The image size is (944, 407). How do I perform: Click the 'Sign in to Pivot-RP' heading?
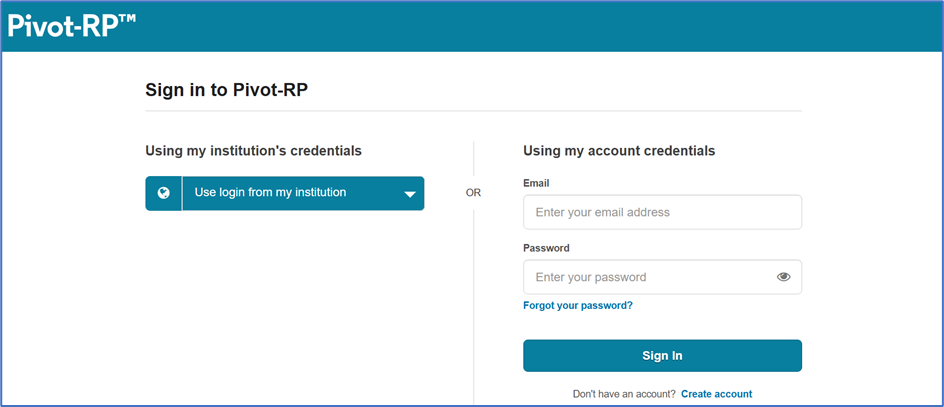[227, 90]
